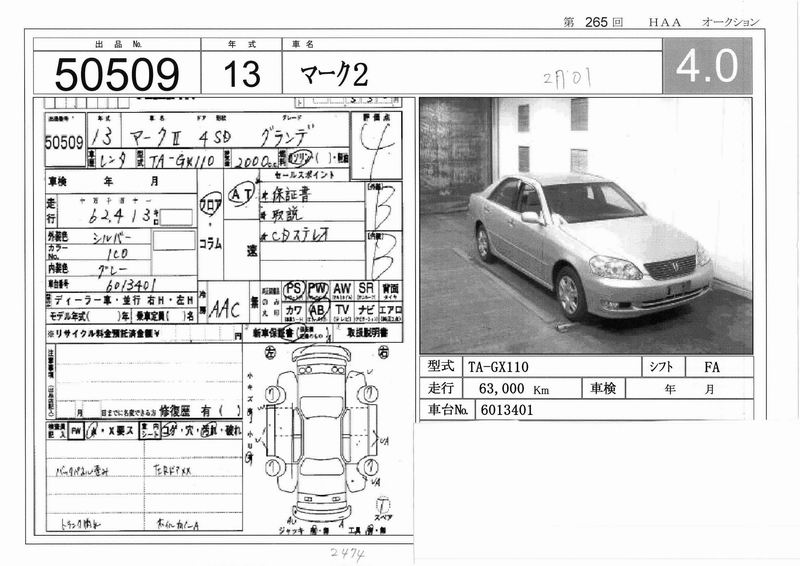Click the オークション heading text
The height and width of the screenshot is (566, 800).
(731, 22)
